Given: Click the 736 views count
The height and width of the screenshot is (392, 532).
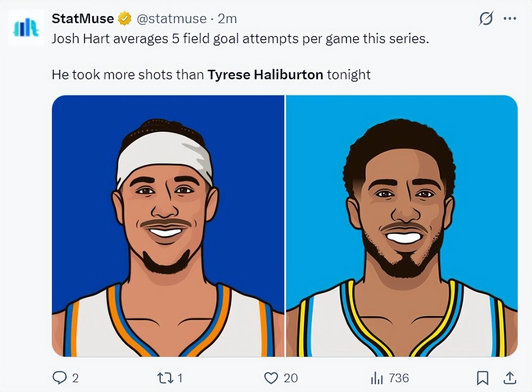Looking at the screenshot, I should pyautogui.click(x=399, y=378).
